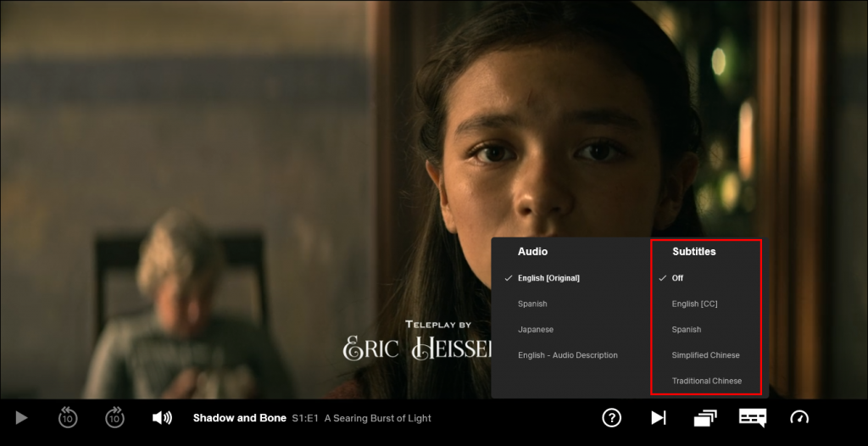Click episode title A Searing Burst of Light
Screen dimensions: 868x446
377,418
